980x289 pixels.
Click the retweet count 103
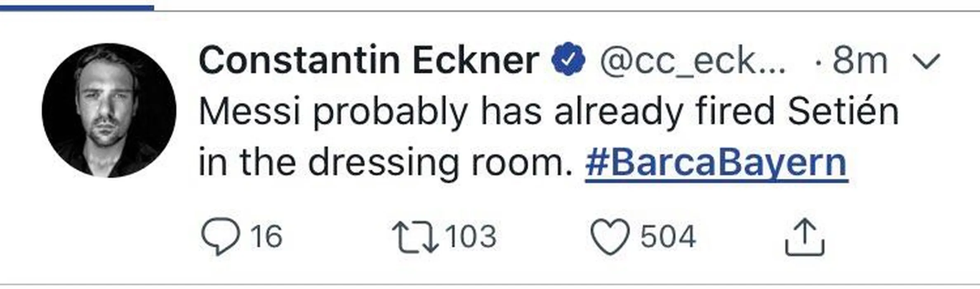(x=471, y=237)
